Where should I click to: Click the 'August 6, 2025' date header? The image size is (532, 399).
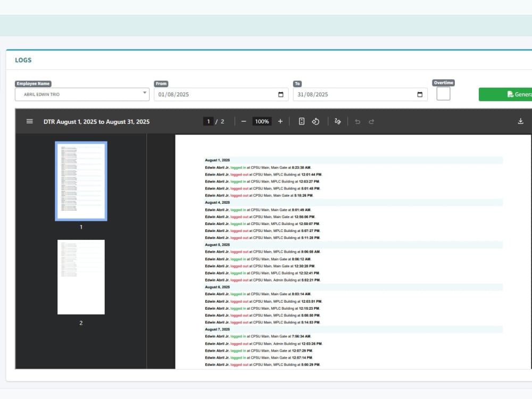[217, 287]
